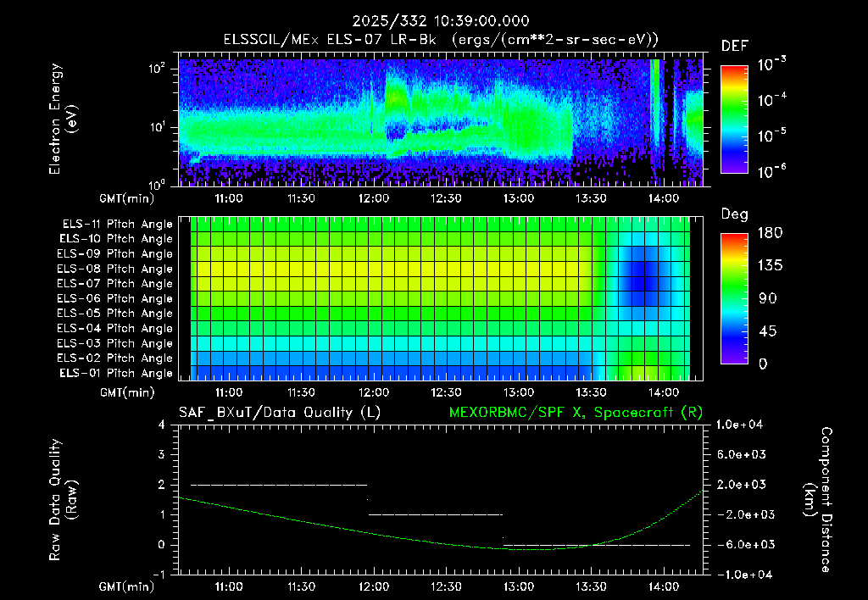Click the 10^-6 value on the DEF scale
The width and height of the screenshot is (868, 600).
pos(771,171)
